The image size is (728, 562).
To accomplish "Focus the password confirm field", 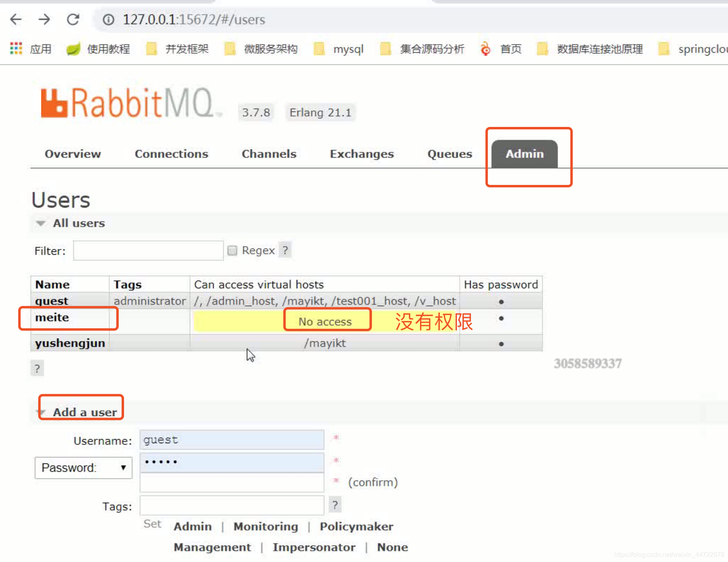I will (232, 483).
